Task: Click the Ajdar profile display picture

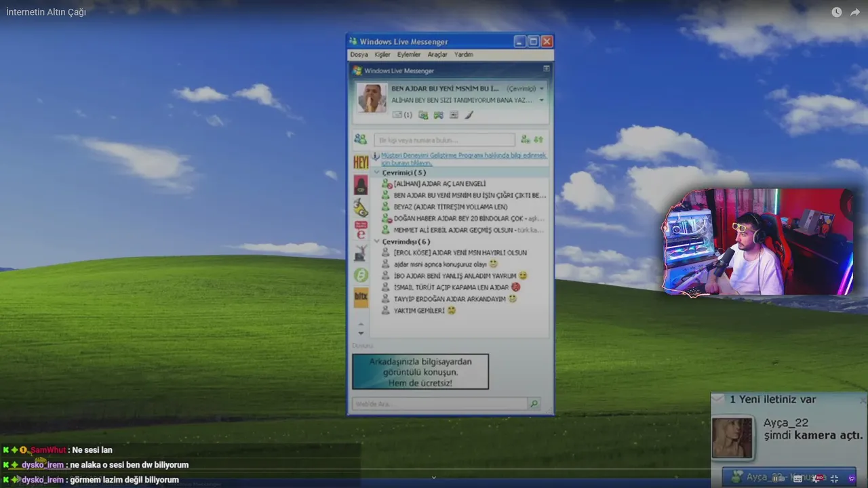Action: [x=372, y=98]
